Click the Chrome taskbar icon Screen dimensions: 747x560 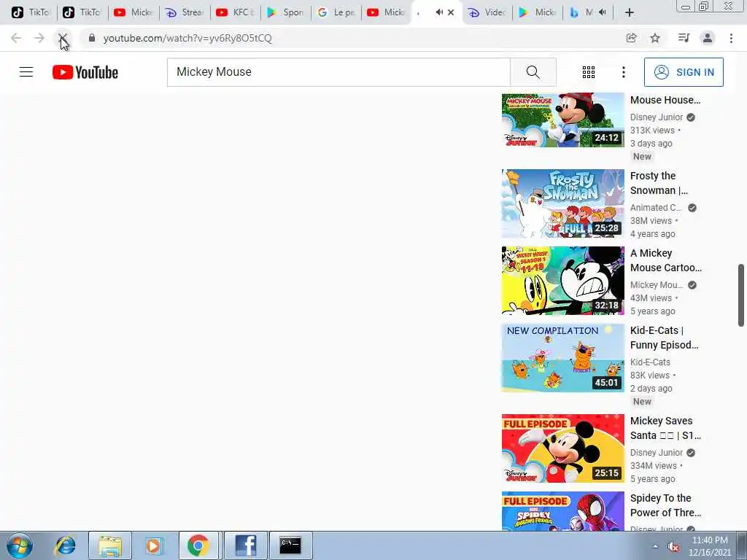(198, 545)
